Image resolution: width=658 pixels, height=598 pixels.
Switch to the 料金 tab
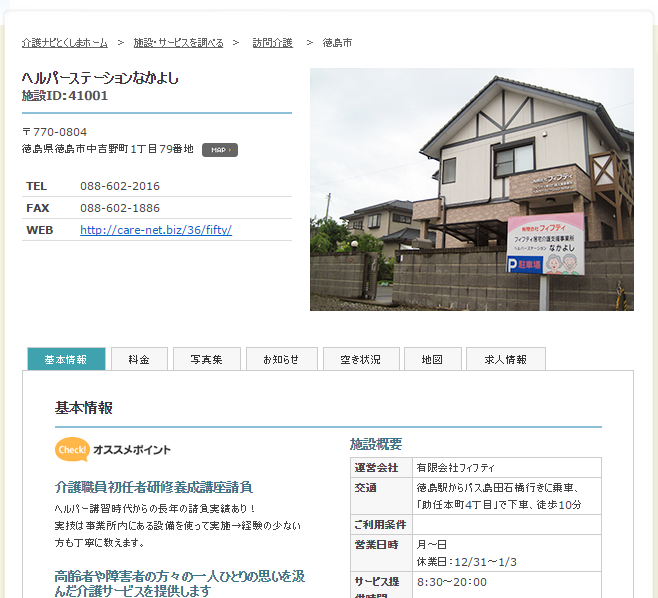point(139,359)
